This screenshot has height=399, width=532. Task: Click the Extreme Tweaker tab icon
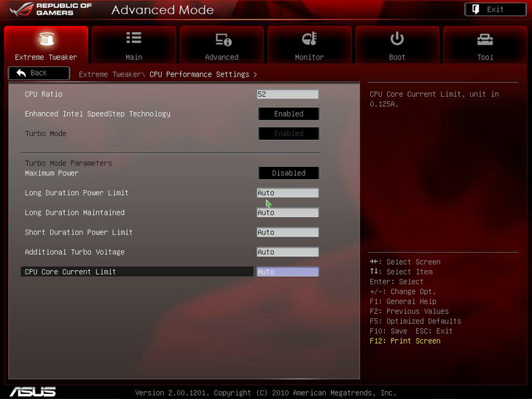pos(46,39)
